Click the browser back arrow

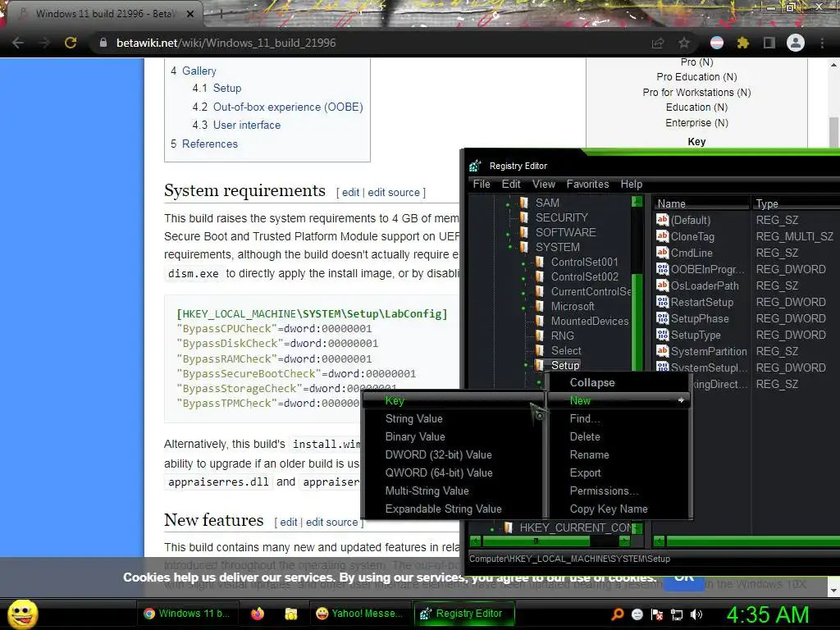(x=18, y=43)
